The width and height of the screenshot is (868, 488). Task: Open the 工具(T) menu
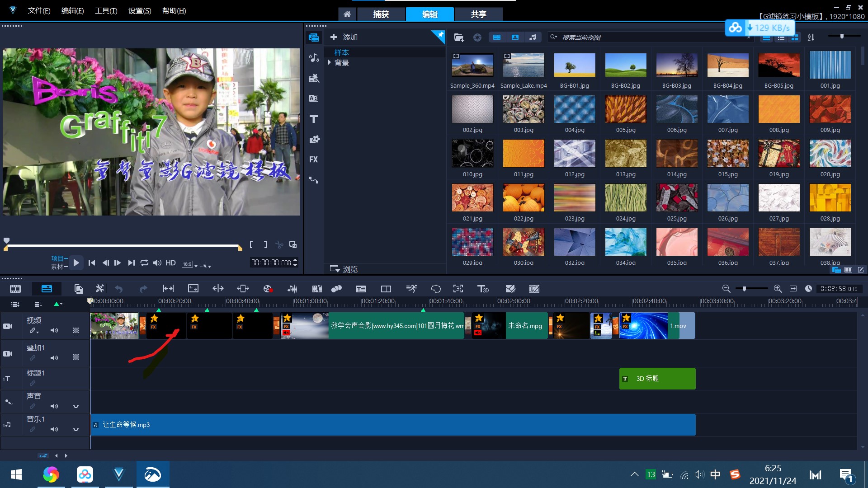(x=106, y=10)
